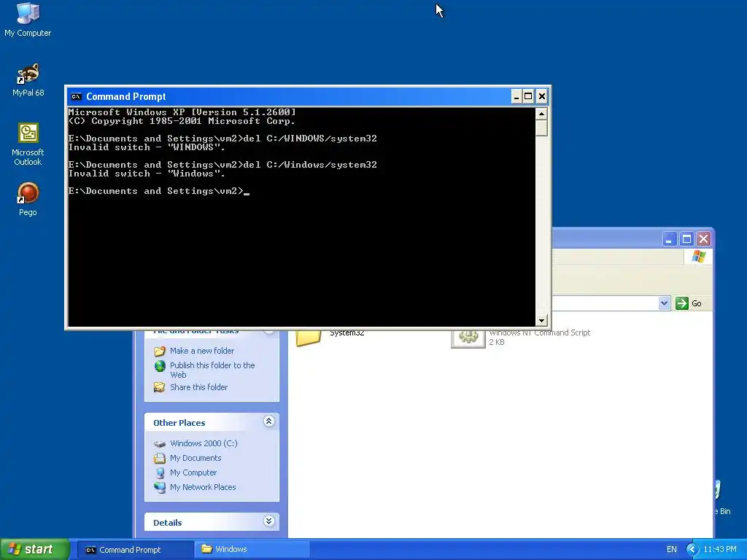This screenshot has height=560, width=747.
Task: Click Publish this folder to the Web
Action: tap(212, 370)
